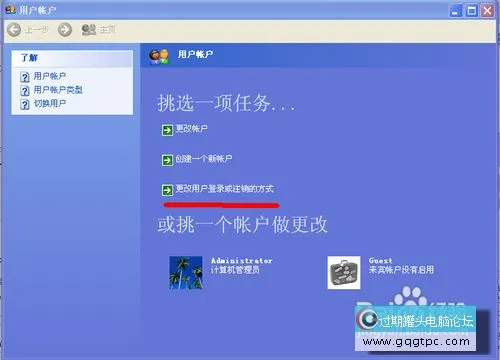This screenshot has width=500, height=360.
Task: Close the User Accounts window
Action: [x=487, y=11]
